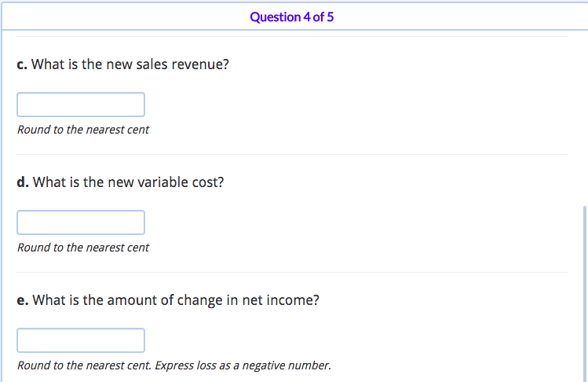Click the bold "e." question label
The image size is (588, 382).
coord(23,300)
